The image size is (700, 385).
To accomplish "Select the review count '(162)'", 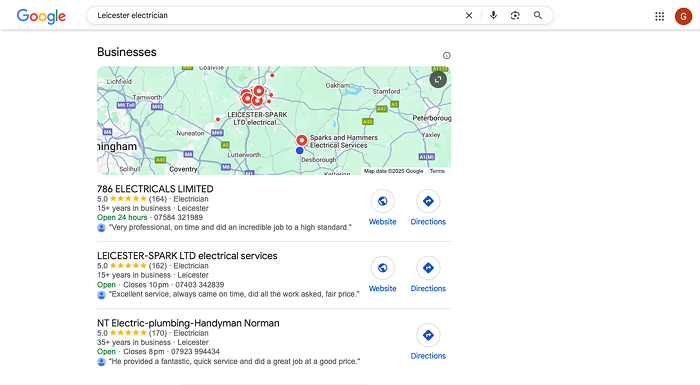I will point(158,266).
